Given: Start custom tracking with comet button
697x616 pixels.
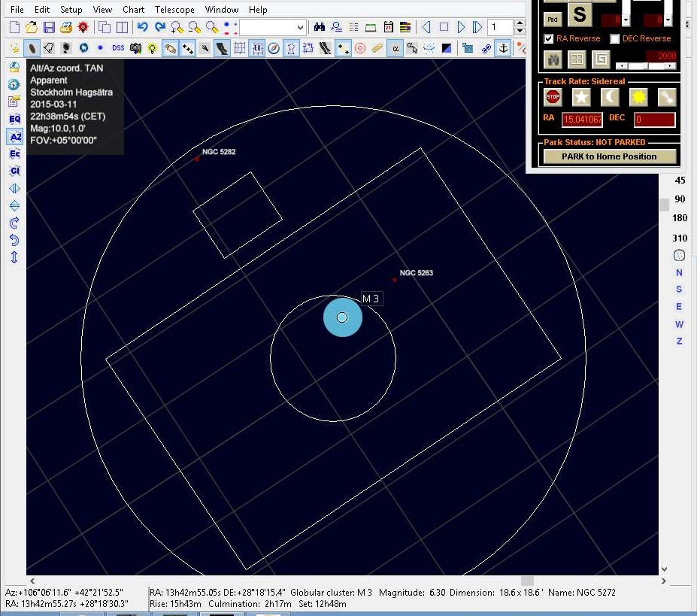Looking at the screenshot, I should click(x=667, y=97).
